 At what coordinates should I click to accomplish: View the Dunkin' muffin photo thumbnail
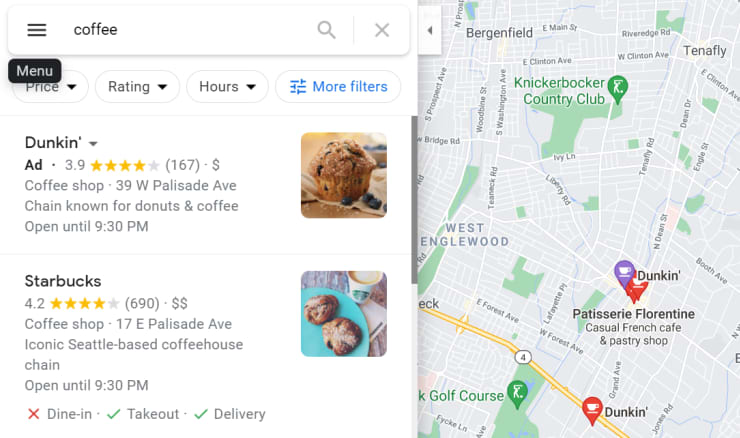(x=344, y=175)
